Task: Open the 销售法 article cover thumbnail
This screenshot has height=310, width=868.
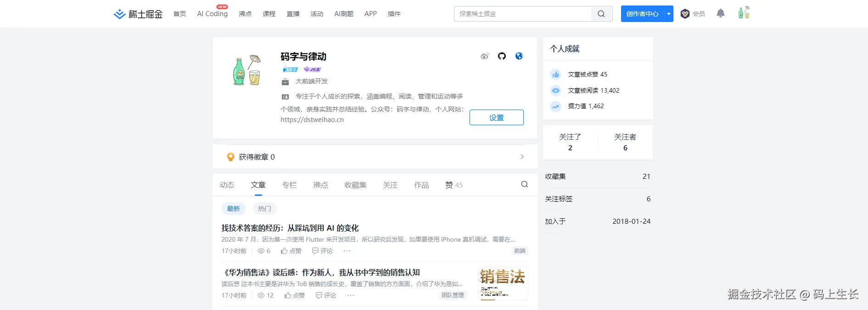Action: 503,283
